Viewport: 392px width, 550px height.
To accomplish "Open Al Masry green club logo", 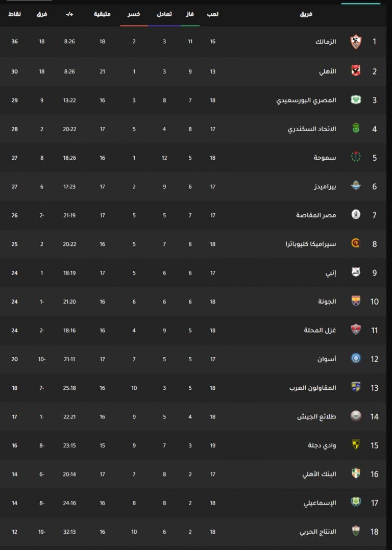I will coord(356,99).
